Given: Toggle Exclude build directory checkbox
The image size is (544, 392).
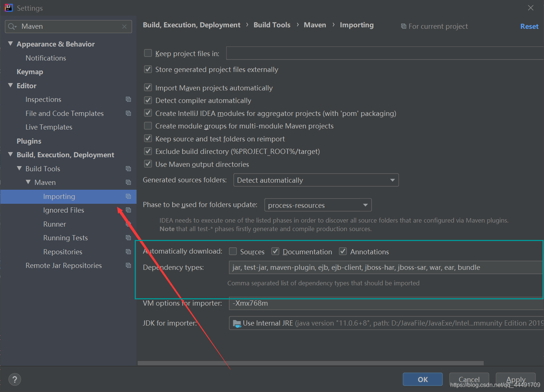Looking at the screenshot, I should (x=148, y=151).
